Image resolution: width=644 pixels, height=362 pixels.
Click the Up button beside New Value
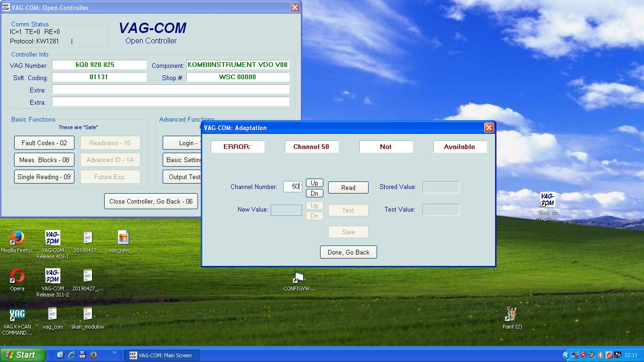pos(314,206)
